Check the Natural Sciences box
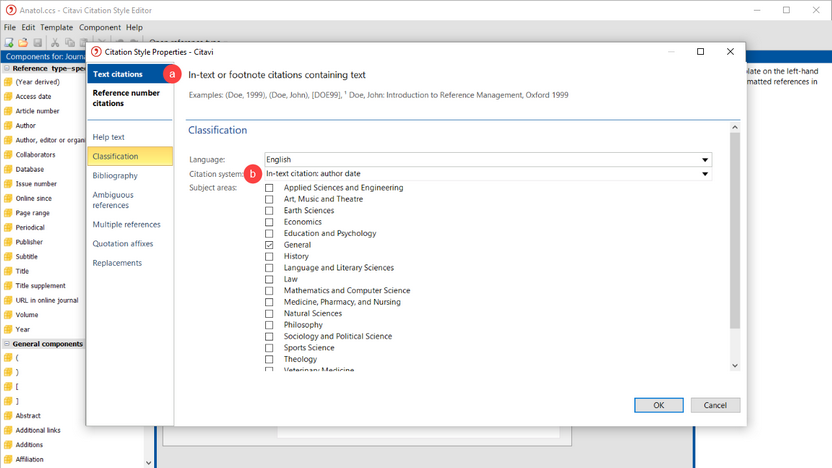This screenshot has width=832, height=468. pos(270,314)
